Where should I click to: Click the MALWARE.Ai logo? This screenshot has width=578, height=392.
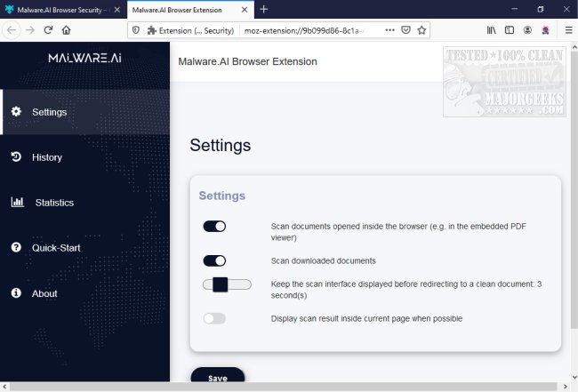coord(84,58)
